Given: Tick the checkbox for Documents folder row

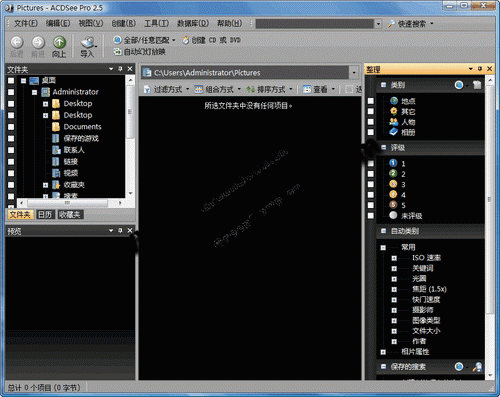Looking at the screenshot, I should (x=11, y=127).
